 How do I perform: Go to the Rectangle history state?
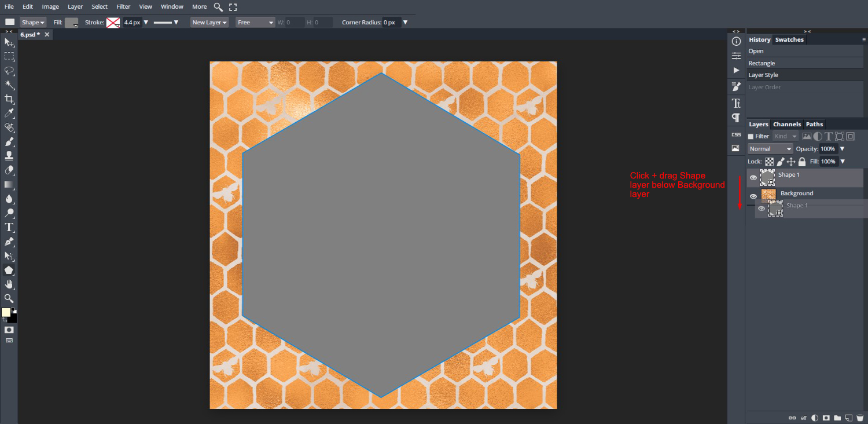[804, 63]
